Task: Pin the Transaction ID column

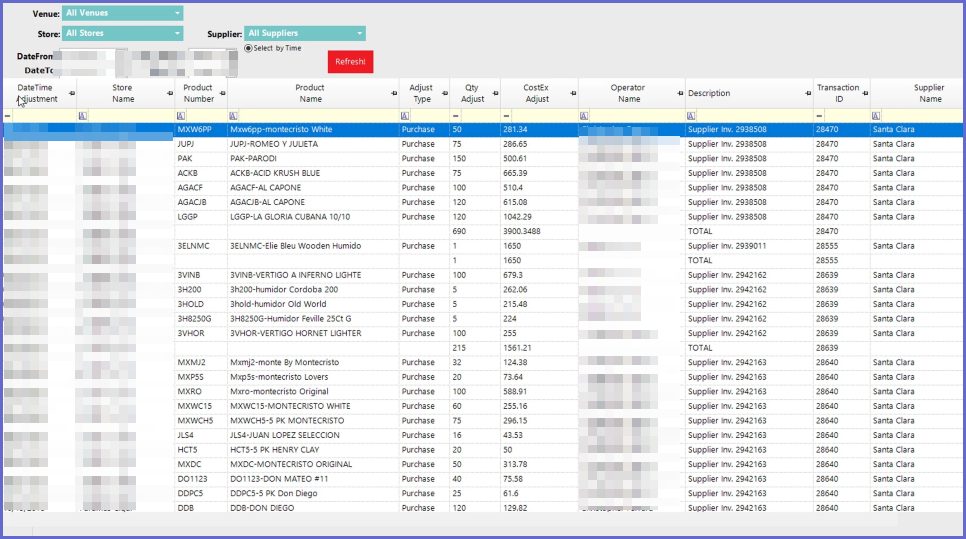Action: tap(866, 94)
